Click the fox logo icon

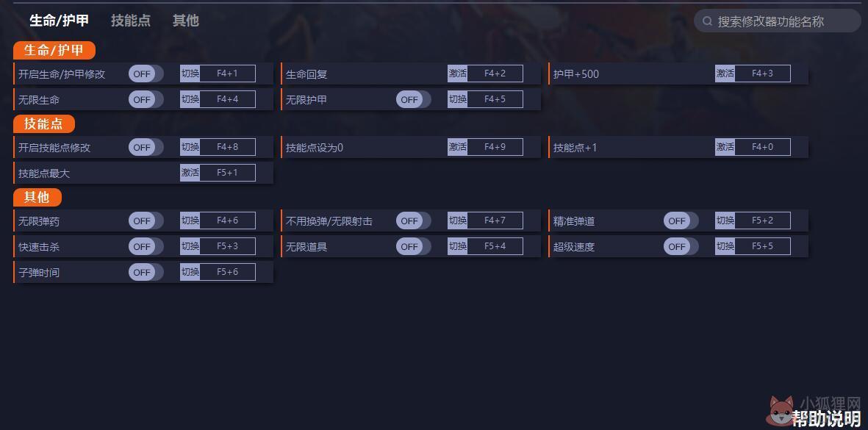[x=781, y=411]
